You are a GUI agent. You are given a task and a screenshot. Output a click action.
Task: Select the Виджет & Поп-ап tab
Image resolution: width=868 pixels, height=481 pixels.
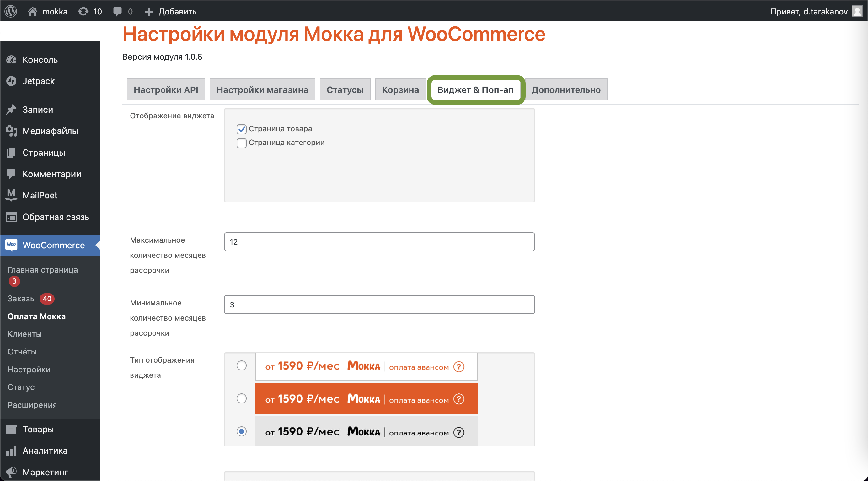(475, 90)
